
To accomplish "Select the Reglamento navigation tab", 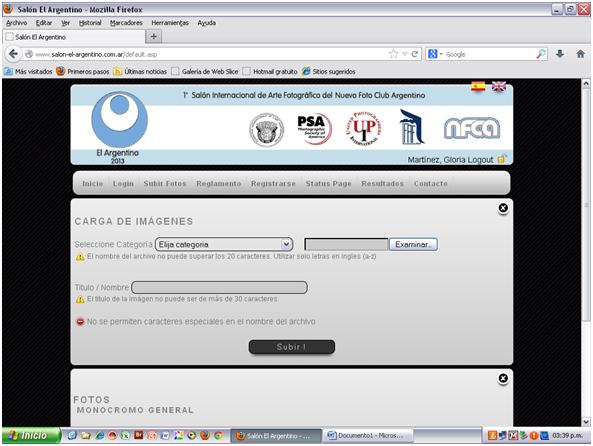I will point(219,183).
